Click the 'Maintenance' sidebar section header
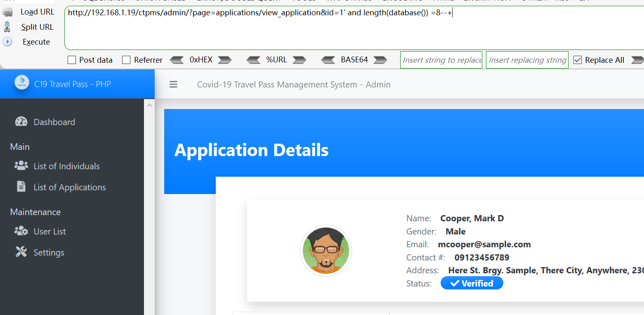 [x=35, y=212]
